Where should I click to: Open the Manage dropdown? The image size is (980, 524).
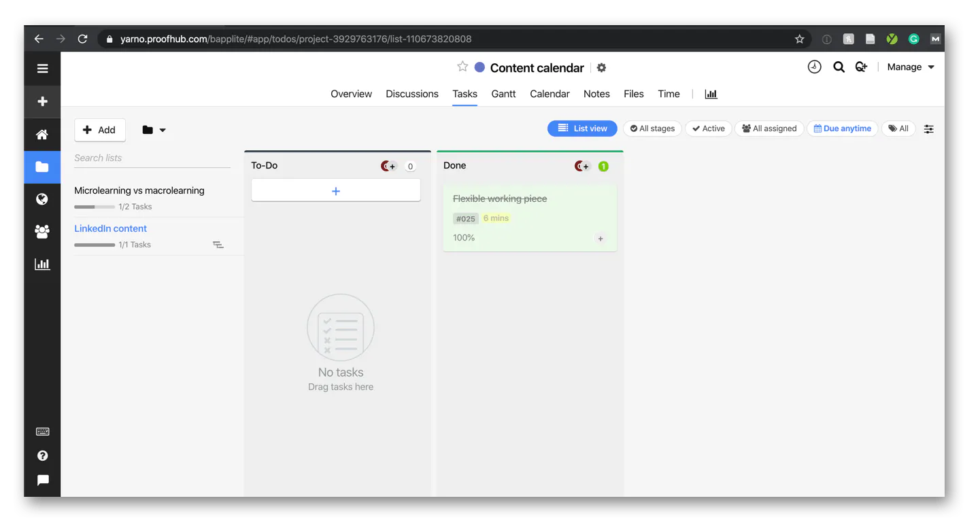point(911,67)
